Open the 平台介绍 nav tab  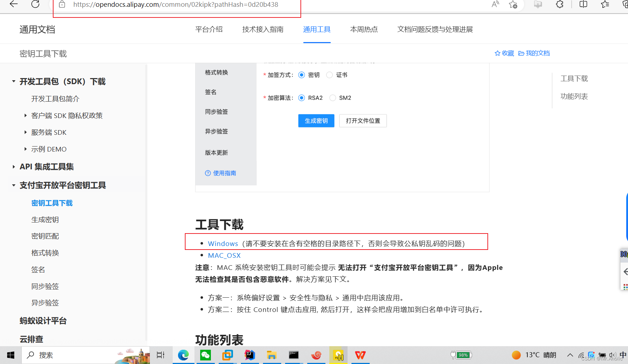coord(209,29)
